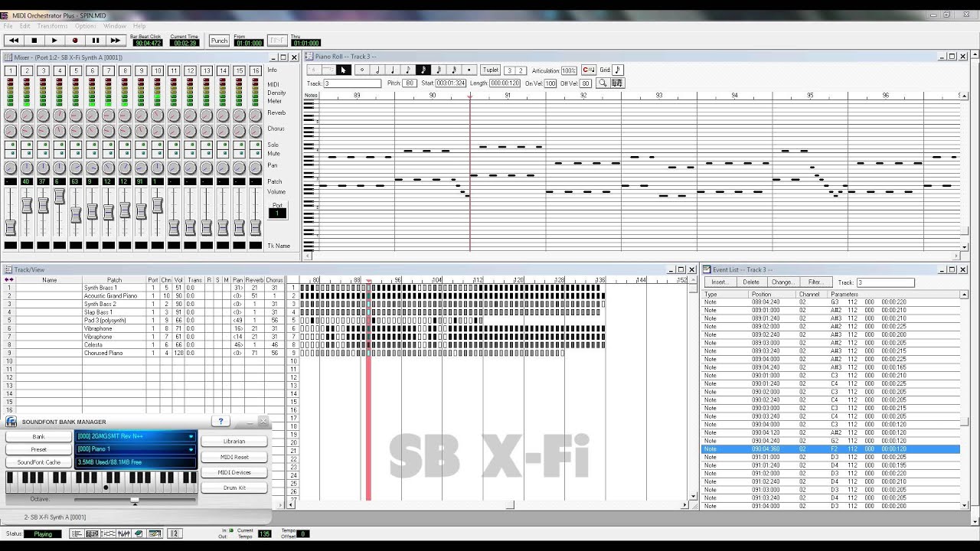
Task: Toggle Mute for mixer channel 12
Action: click(x=190, y=153)
